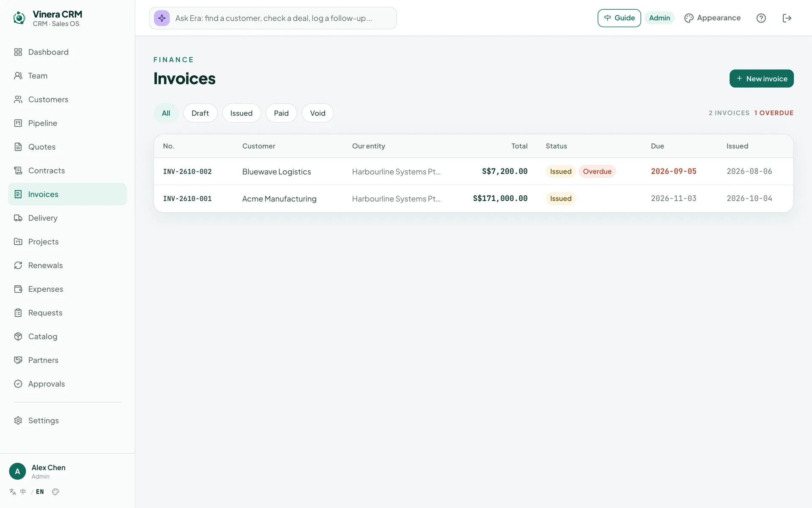Click the Overdue status badge
The height and width of the screenshot is (508, 812).
(x=597, y=171)
